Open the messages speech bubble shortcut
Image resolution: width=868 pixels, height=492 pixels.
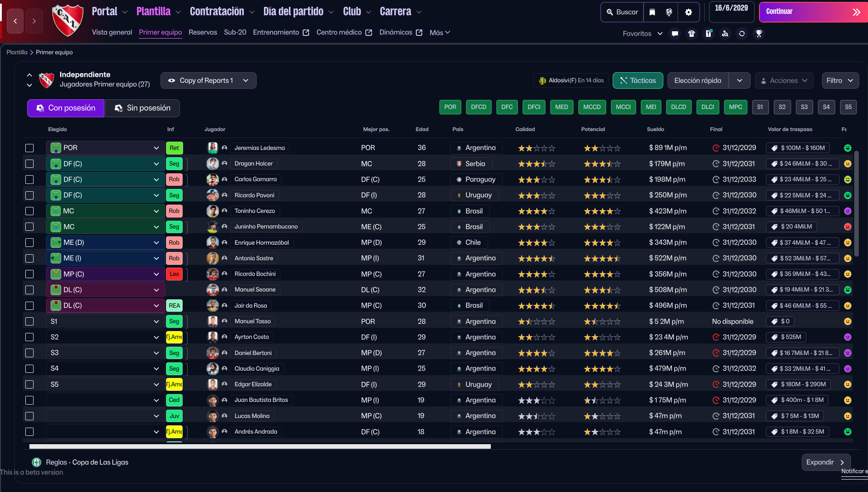675,34
